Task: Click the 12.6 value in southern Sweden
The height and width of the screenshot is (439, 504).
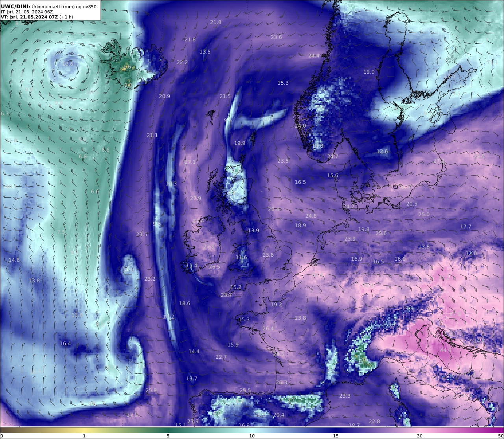Action: (x=382, y=152)
